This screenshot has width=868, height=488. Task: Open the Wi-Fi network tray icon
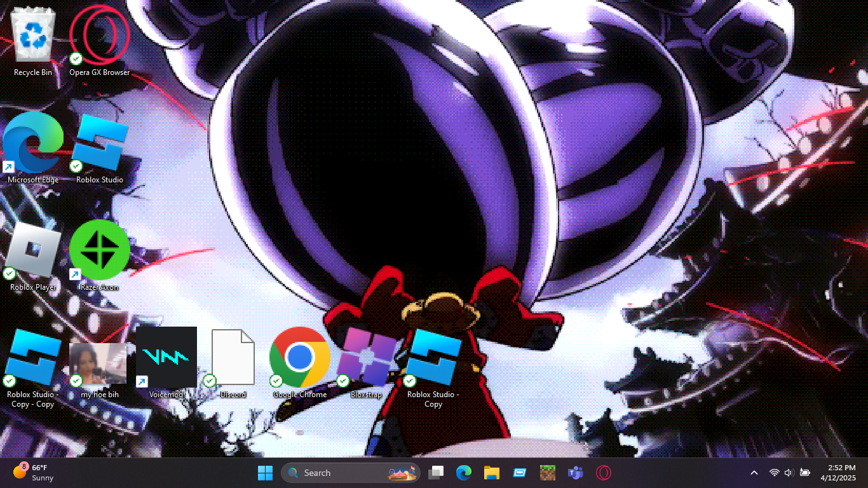click(x=774, y=473)
